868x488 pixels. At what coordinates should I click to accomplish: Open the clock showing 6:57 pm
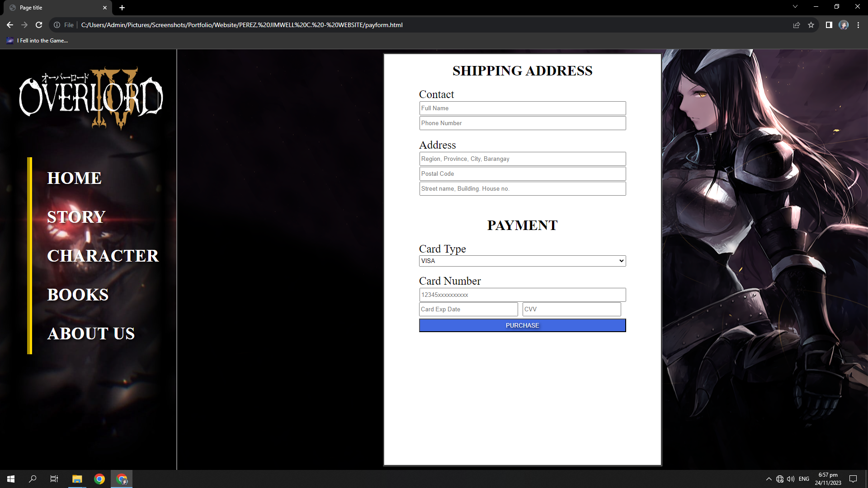tap(828, 479)
